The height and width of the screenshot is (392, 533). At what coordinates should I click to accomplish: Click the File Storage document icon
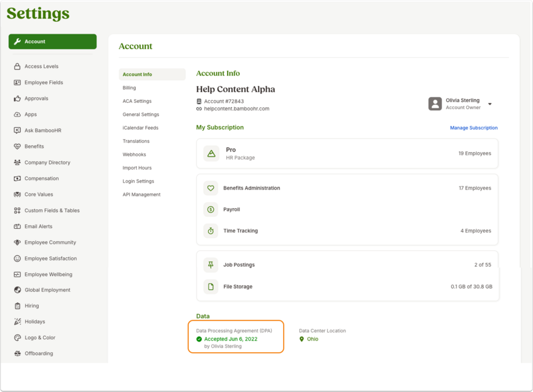tap(211, 287)
